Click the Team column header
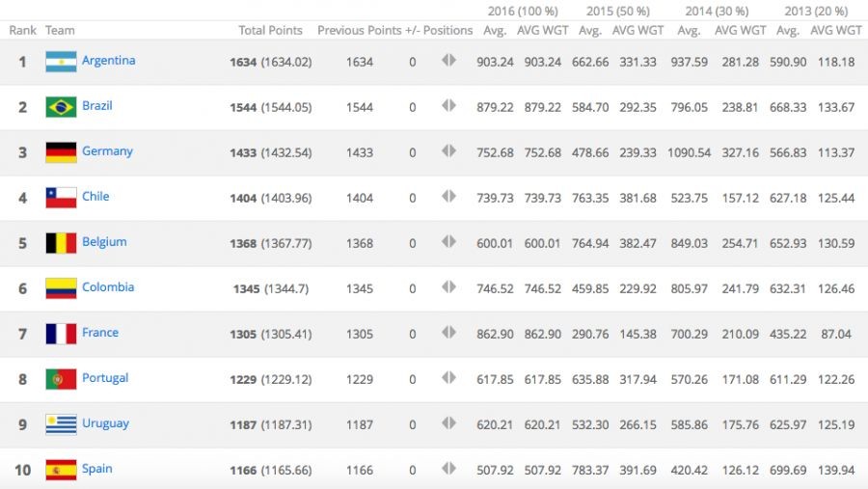 point(60,31)
